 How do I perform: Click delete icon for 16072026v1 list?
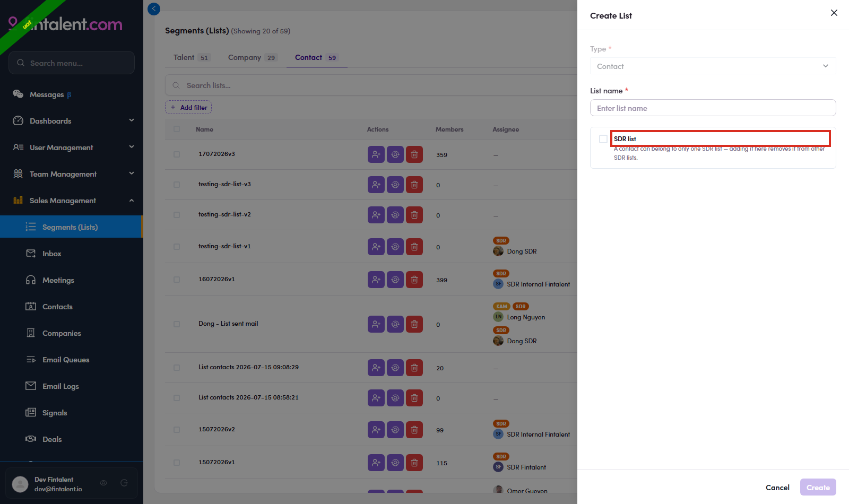pyautogui.click(x=414, y=280)
